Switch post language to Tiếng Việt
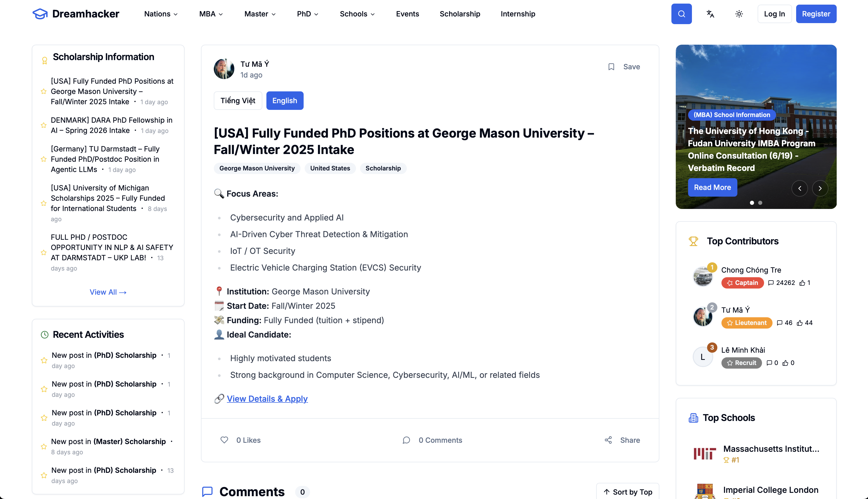The image size is (868, 499). click(x=238, y=100)
